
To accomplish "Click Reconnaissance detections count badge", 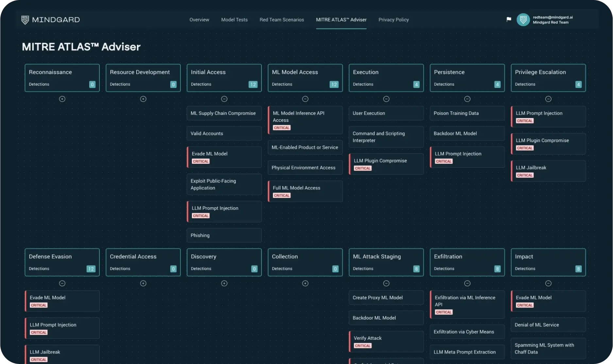I will pos(92,84).
